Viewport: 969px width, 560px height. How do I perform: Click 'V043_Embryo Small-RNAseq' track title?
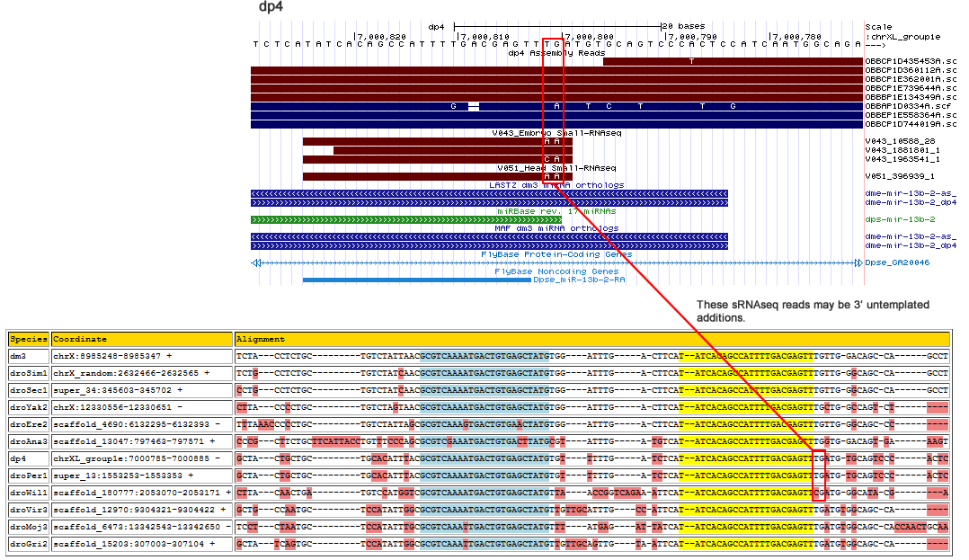click(556, 133)
